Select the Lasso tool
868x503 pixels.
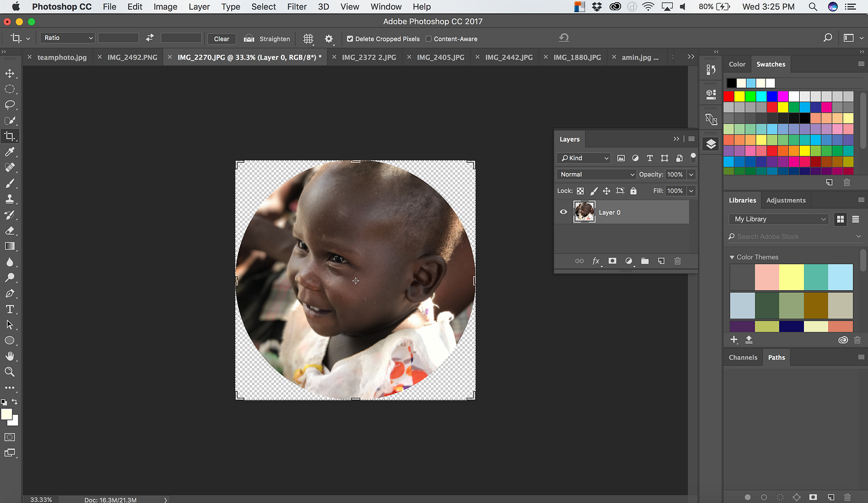coord(10,105)
